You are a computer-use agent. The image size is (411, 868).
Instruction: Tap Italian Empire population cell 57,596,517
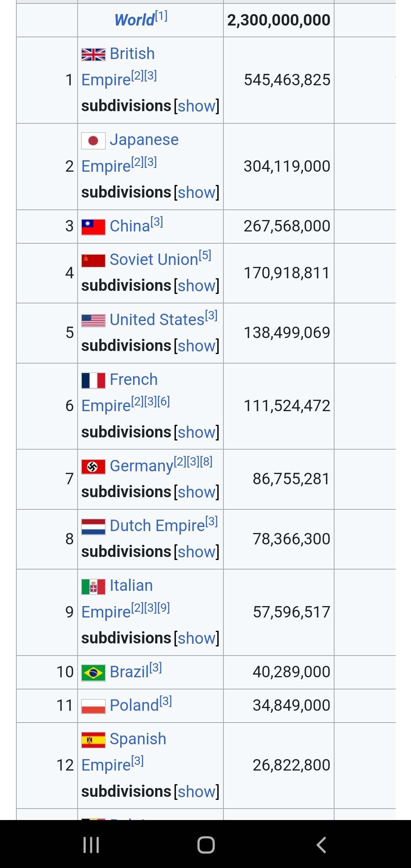tap(291, 612)
